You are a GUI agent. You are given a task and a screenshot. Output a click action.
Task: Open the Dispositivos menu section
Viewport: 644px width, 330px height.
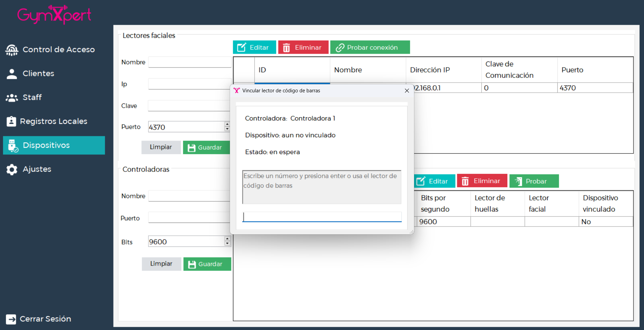click(54, 145)
